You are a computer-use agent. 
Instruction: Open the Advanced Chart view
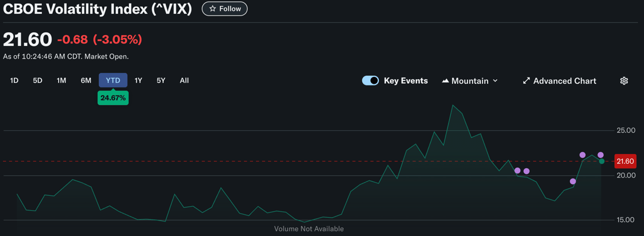(x=559, y=81)
